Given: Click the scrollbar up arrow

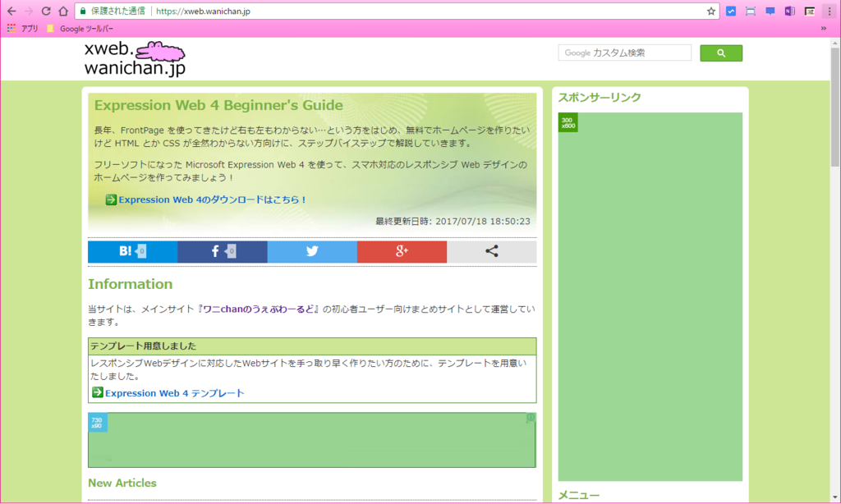Looking at the screenshot, I should (835, 43).
